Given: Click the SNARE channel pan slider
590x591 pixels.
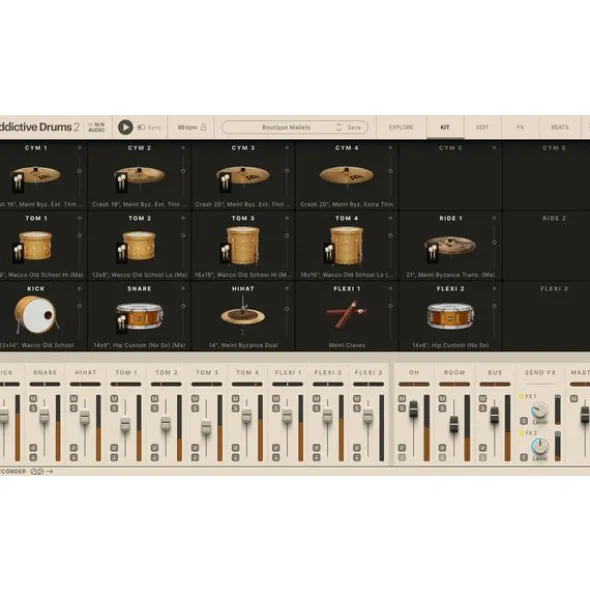Looking at the screenshot, I should (x=45, y=384).
